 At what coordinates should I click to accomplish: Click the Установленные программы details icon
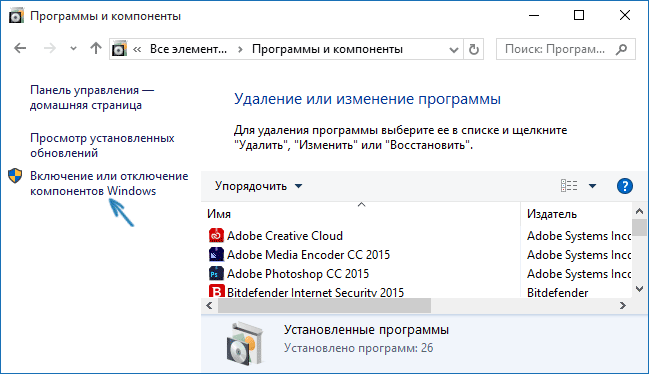[245, 343]
